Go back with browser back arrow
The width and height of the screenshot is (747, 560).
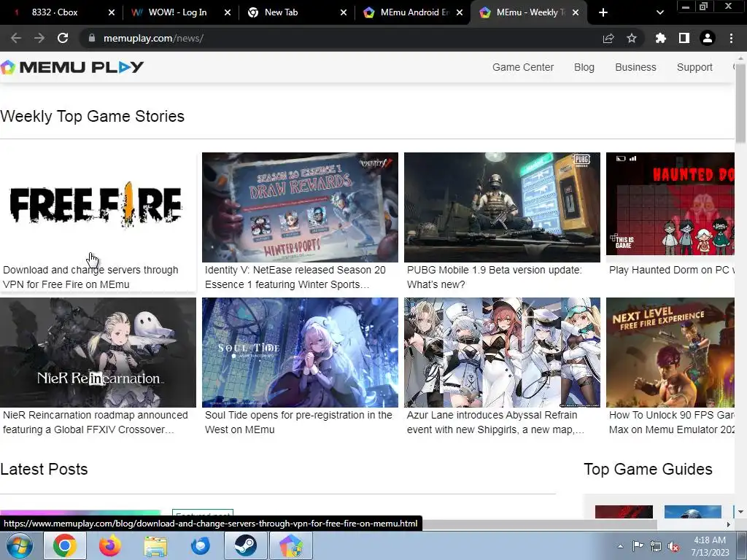16,38
